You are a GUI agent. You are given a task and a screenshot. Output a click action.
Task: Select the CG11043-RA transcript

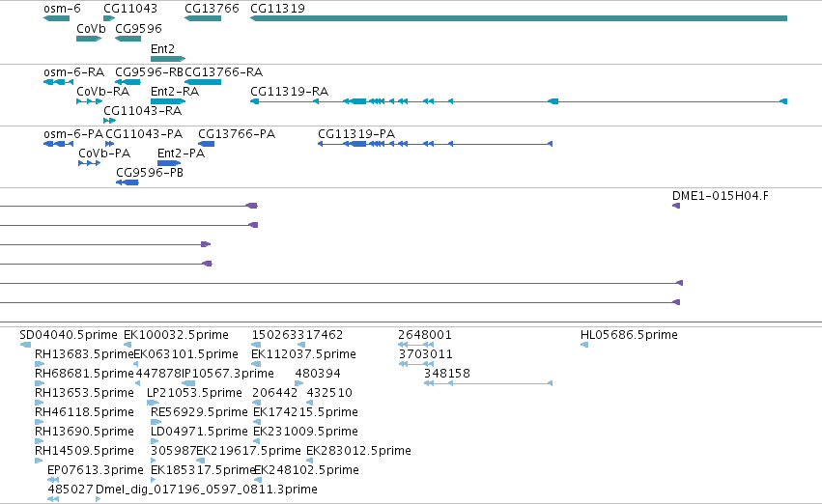[109, 121]
